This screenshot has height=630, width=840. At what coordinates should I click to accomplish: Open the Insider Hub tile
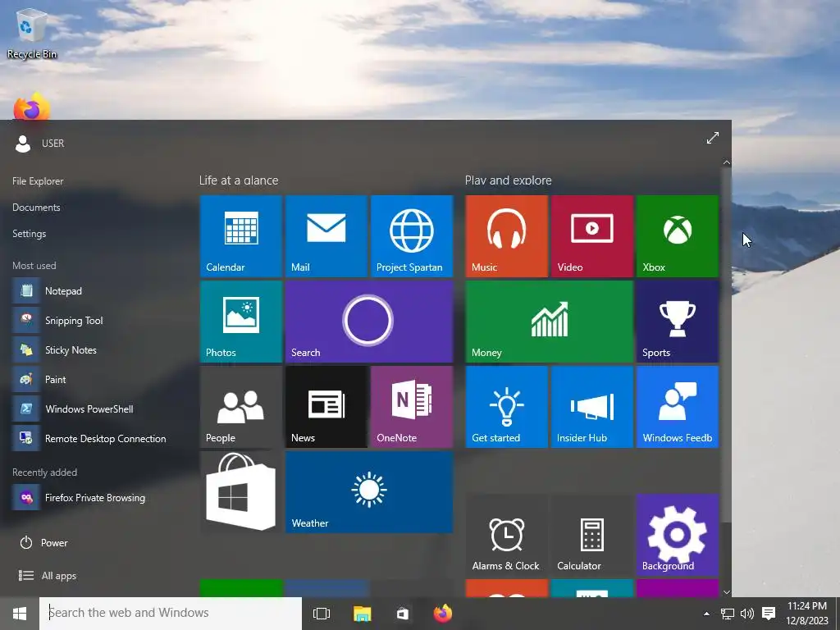tap(592, 407)
